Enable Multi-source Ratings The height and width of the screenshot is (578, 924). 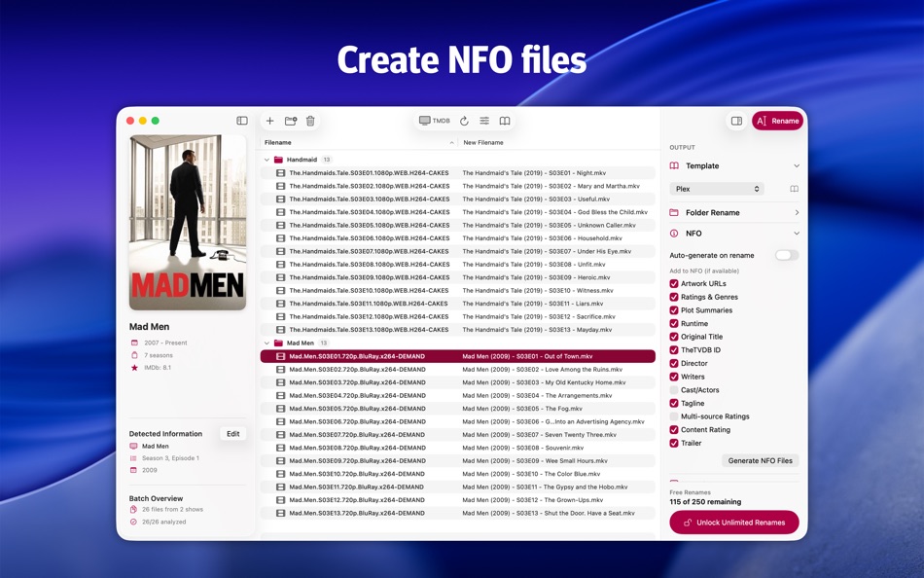click(x=673, y=415)
